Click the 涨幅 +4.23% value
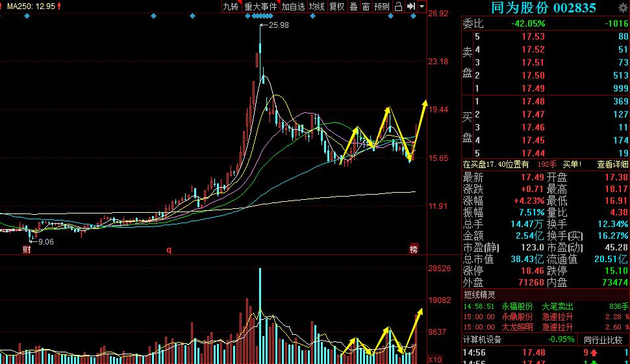 (529, 200)
